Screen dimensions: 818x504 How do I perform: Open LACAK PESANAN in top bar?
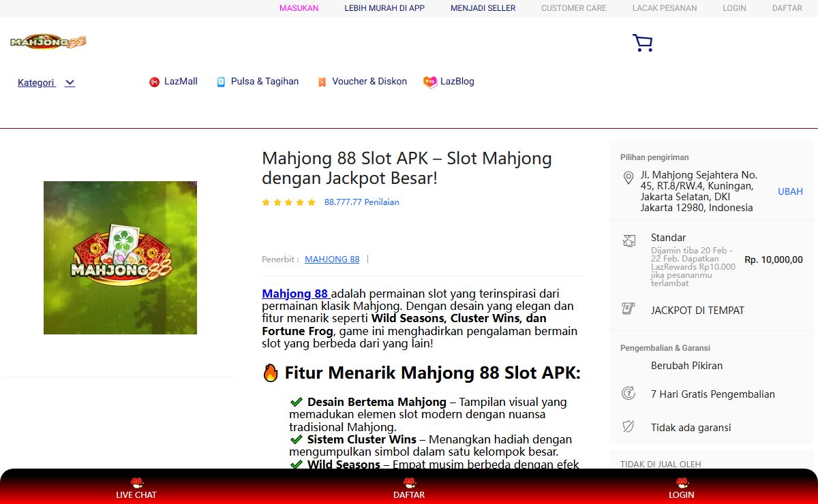pos(665,8)
